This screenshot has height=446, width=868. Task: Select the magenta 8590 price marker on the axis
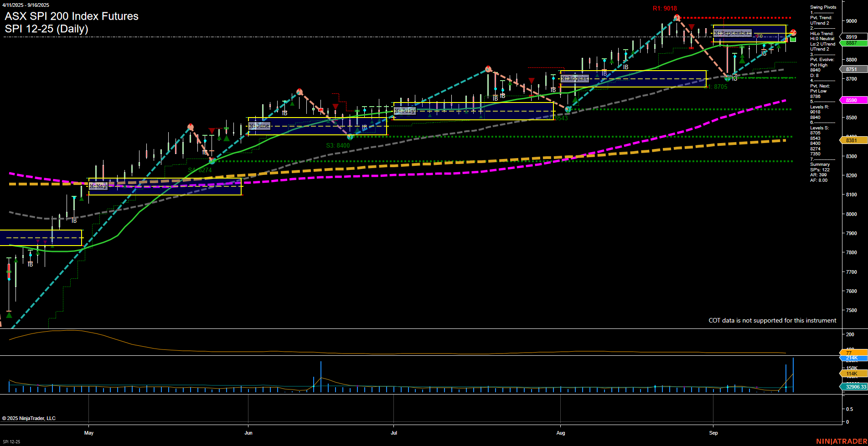(852, 100)
